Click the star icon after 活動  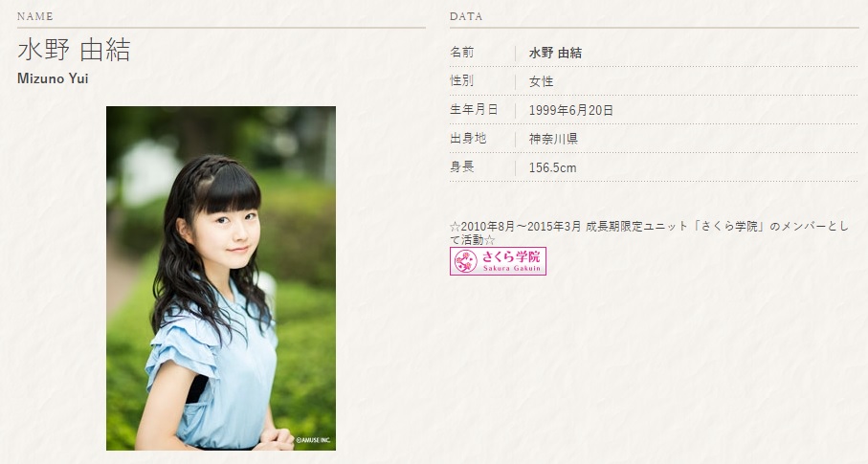[489, 240]
